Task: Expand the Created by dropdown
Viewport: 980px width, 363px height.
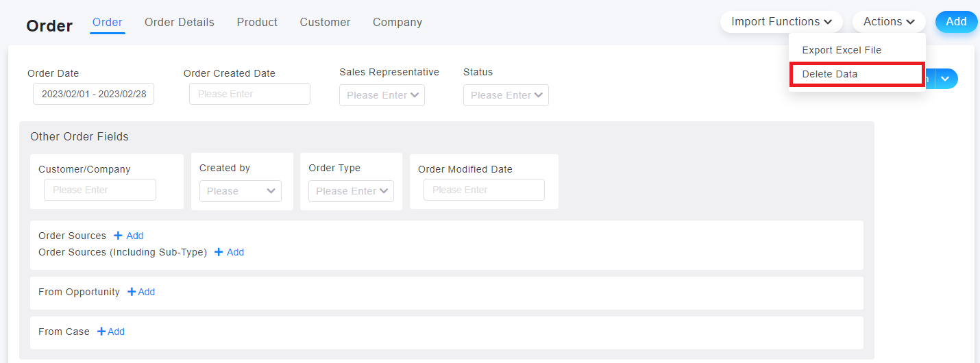Action: 241,191
